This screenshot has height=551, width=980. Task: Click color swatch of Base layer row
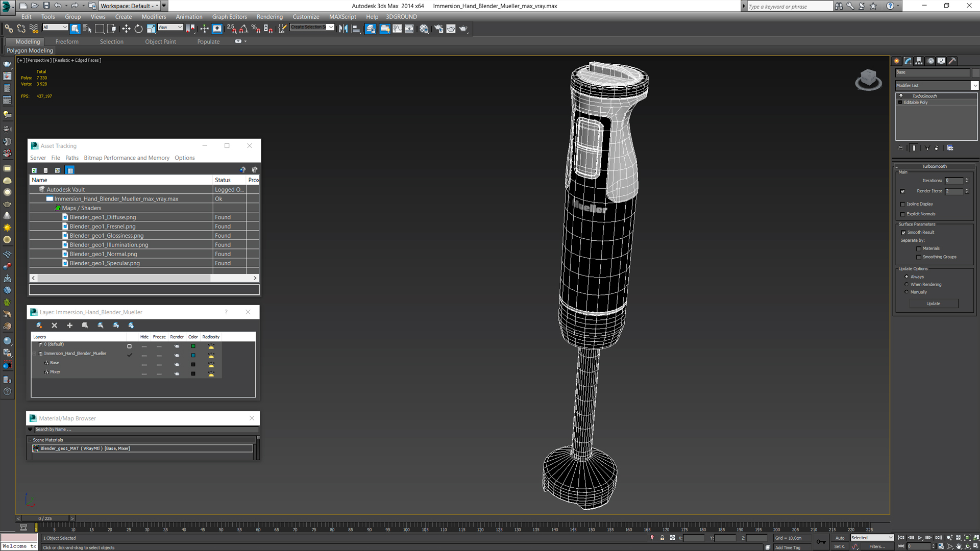coord(193,365)
